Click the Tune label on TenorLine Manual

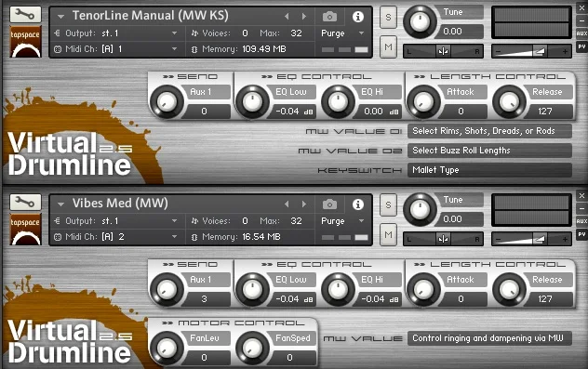[x=453, y=12]
